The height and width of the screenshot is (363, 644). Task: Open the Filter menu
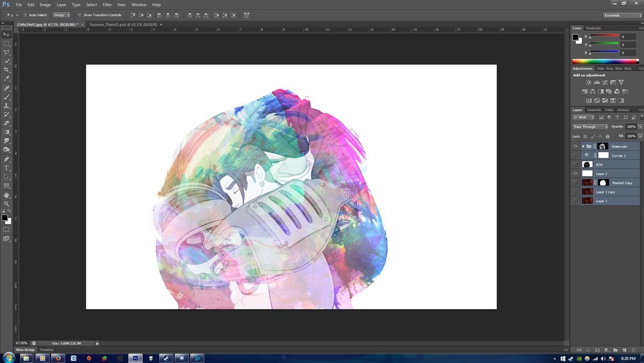click(107, 5)
